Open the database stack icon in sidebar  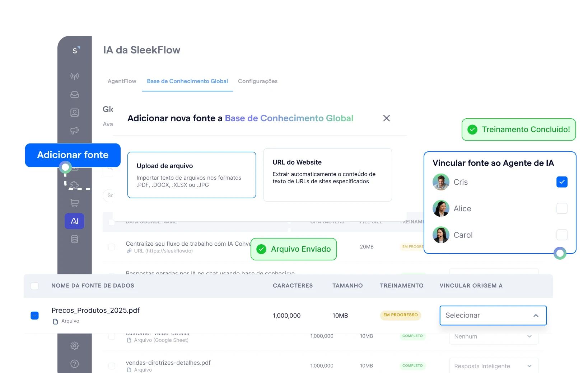click(75, 239)
